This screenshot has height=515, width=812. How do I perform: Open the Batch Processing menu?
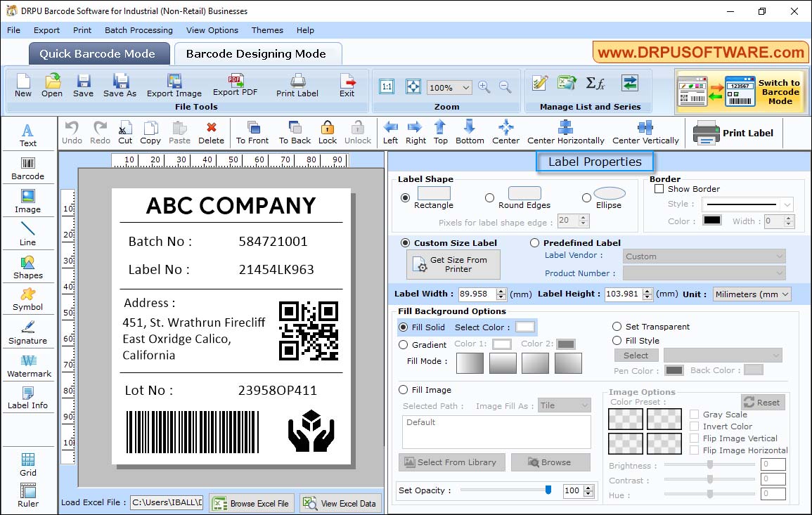[138, 30]
